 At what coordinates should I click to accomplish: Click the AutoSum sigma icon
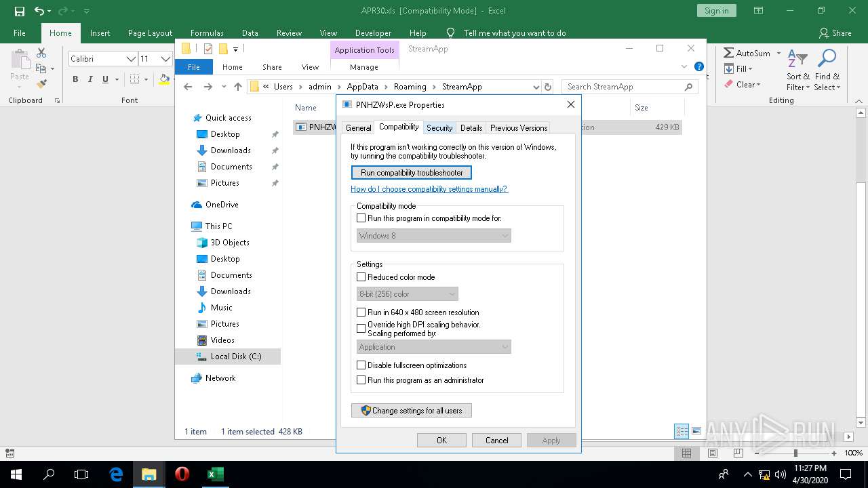(728, 53)
